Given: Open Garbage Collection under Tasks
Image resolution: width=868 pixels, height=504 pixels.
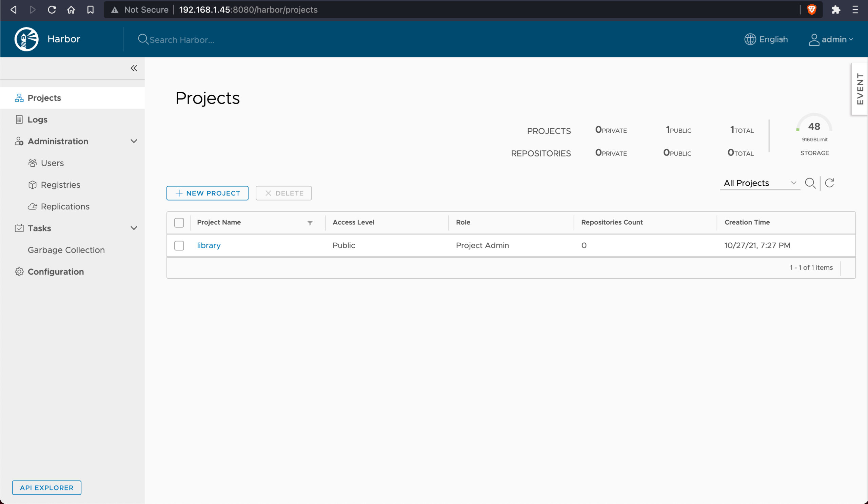Looking at the screenshot, I should pos(66,250).
